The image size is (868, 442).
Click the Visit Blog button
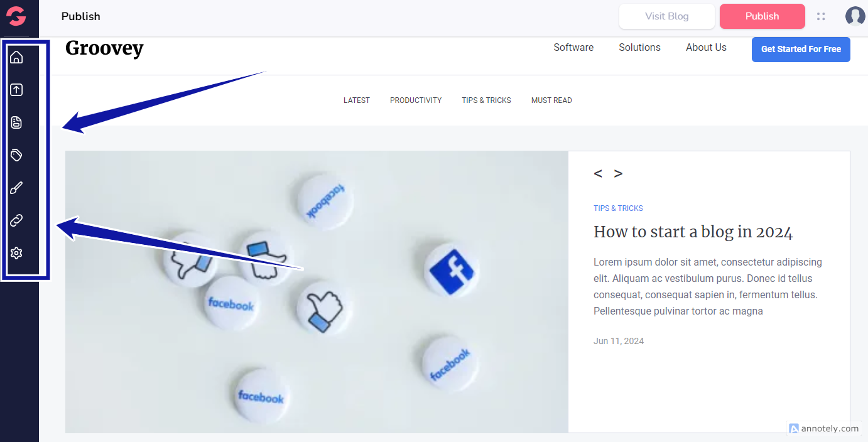click(667, 16)
